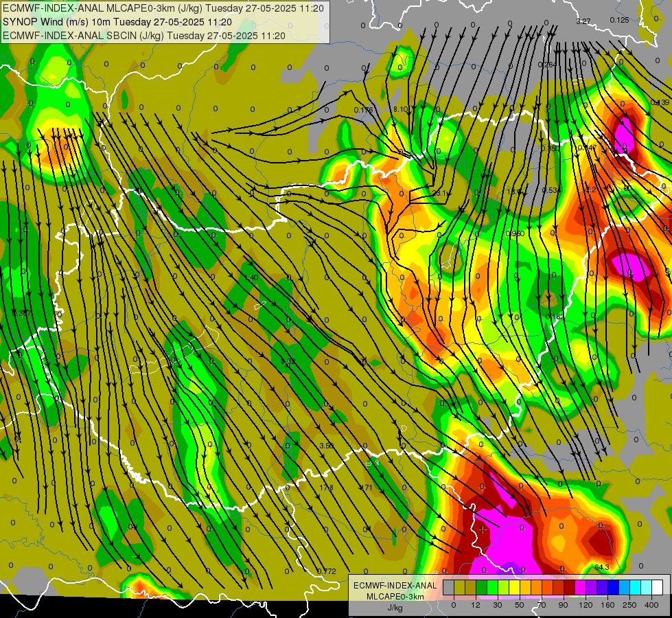
Task: Click the legend scale value 90
Action: [563, 605]
